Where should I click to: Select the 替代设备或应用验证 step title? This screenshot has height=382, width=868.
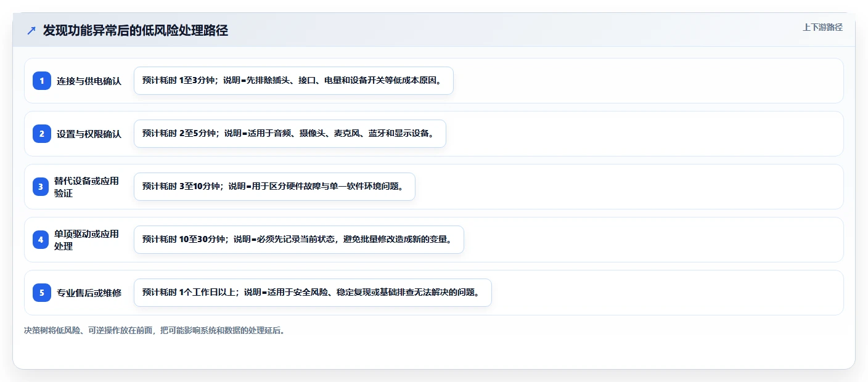[86, 187]
